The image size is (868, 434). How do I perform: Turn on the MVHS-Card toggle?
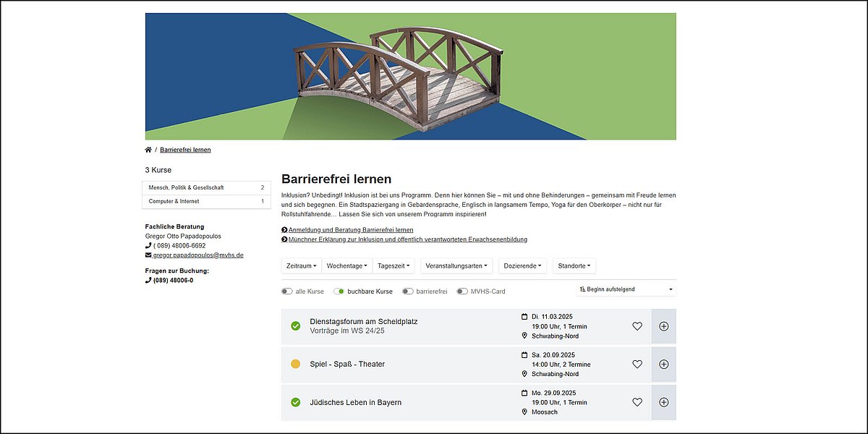click(x=461, y=291)
